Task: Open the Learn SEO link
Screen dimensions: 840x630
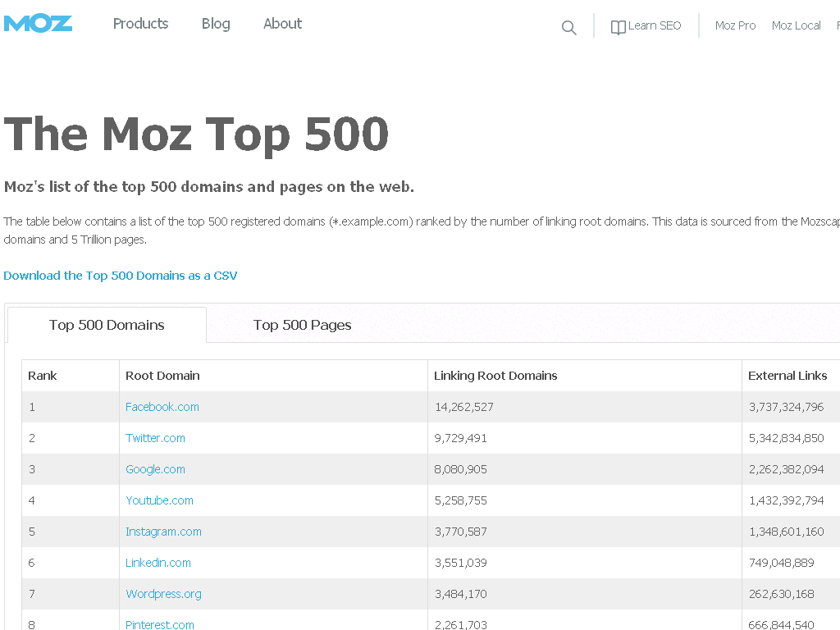Action: click(654, 25)
